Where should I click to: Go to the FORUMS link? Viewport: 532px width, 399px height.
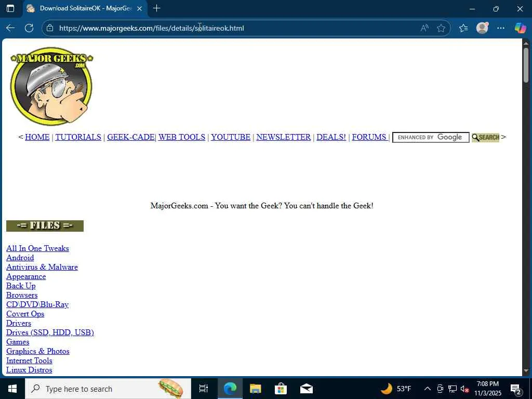(x=369, y=137)
